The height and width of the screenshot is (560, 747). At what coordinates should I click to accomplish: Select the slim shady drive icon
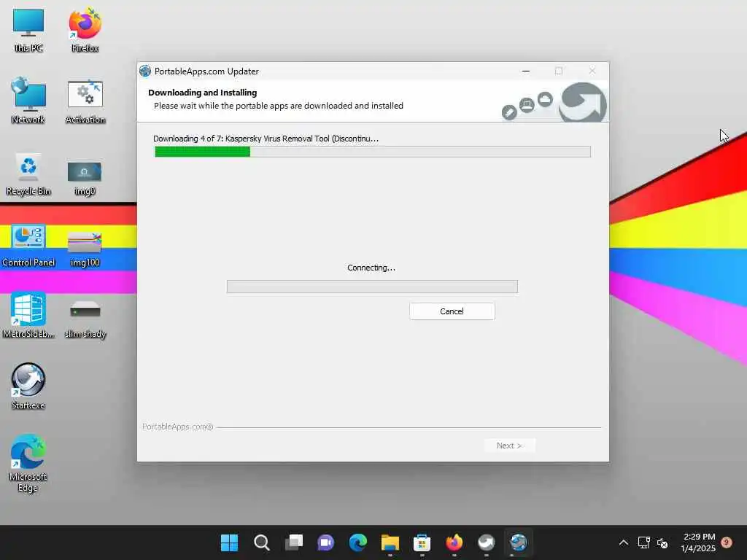[85, 319]
